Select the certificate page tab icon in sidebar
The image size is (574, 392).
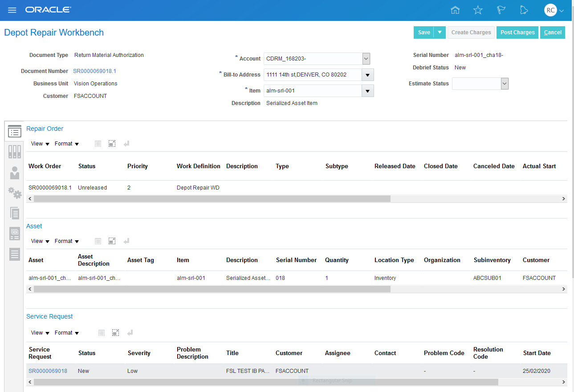pyautogui.click(x=15, y=234)
